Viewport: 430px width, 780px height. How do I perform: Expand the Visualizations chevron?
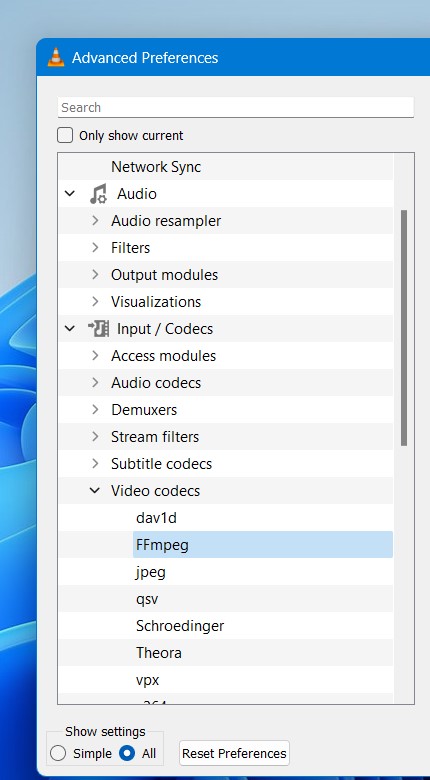click(96, 301)
